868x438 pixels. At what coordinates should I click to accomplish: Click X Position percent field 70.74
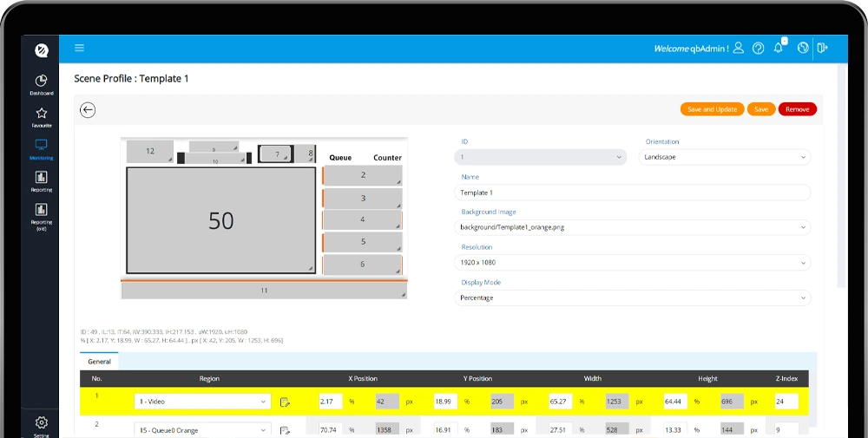click(331, 429)
